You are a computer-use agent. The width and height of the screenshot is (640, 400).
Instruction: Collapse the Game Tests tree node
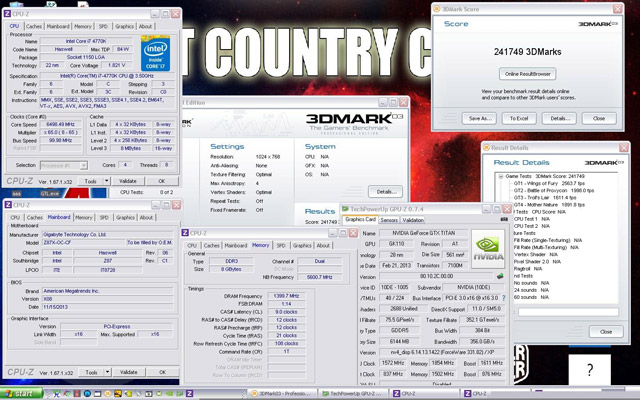(x=500, y=176)
